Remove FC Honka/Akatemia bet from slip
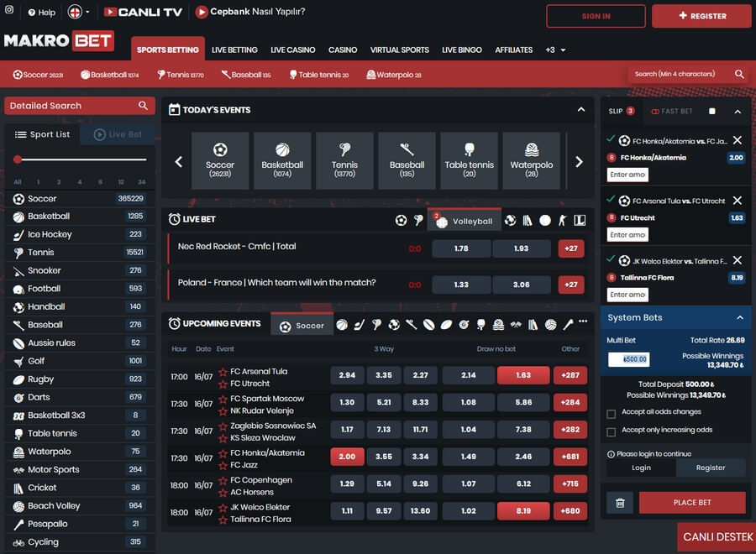756x554 pixels. (x=738, y=140)
